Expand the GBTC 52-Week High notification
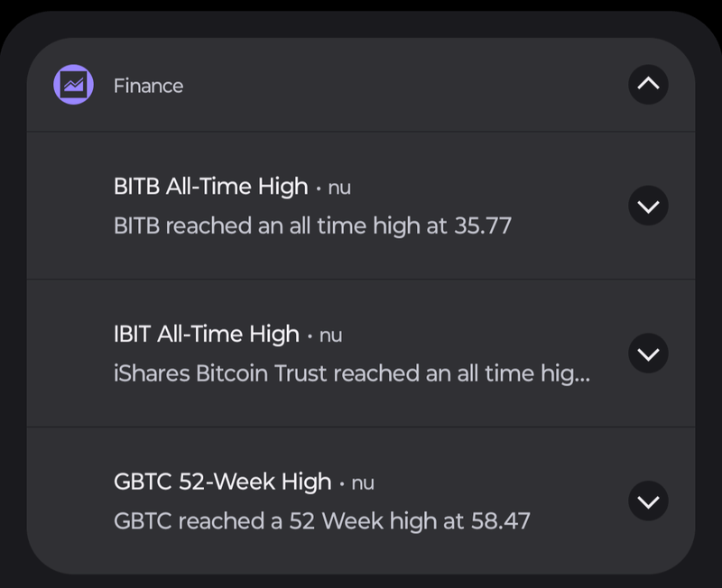This screenshot has height=588, width=722. click(x=648, y=501)
